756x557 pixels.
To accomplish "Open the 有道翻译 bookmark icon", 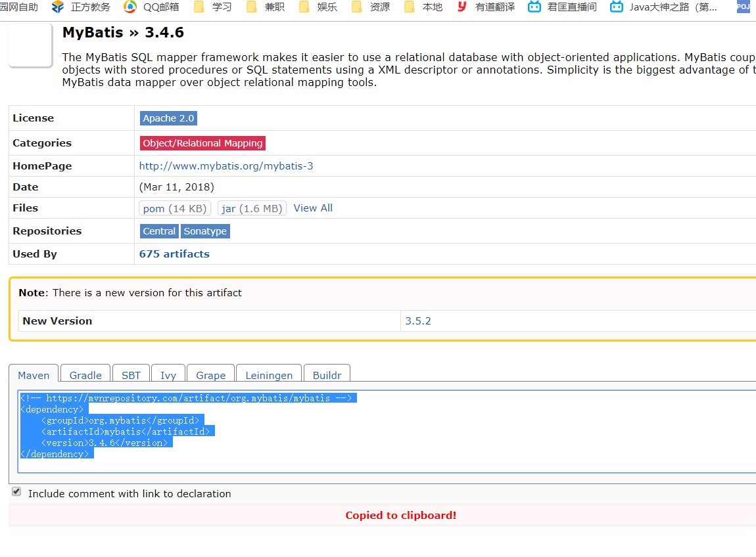I will 462,7.
